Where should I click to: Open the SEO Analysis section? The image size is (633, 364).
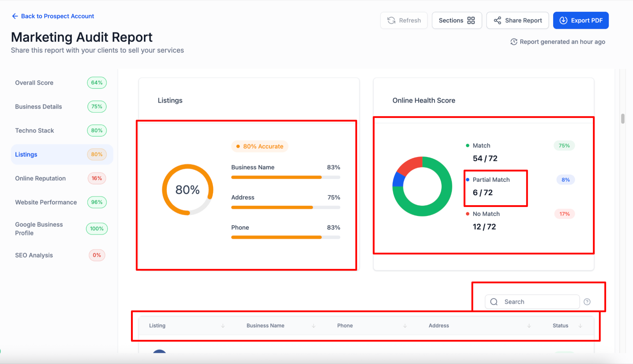[34, 255]
